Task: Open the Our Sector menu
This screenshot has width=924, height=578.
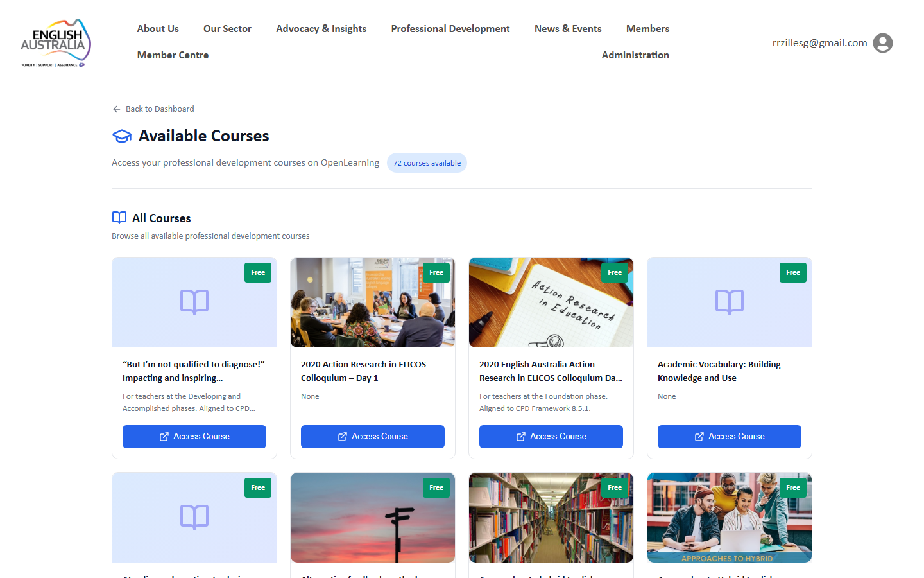Action: pos(227,29)
